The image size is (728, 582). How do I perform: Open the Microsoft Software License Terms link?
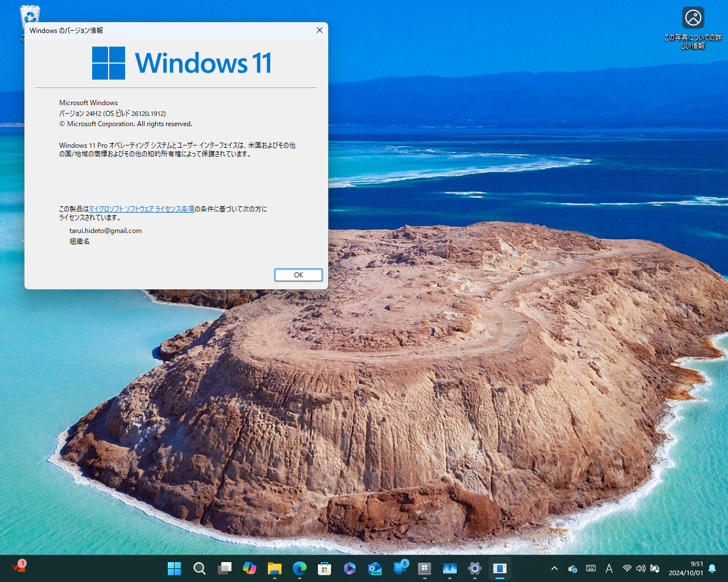(x=141, y=209)
